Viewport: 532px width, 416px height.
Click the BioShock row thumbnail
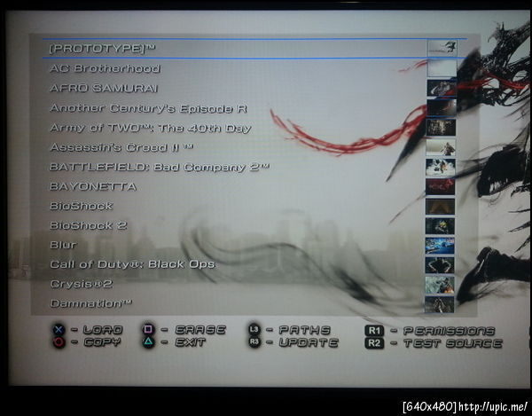point(441,207)
